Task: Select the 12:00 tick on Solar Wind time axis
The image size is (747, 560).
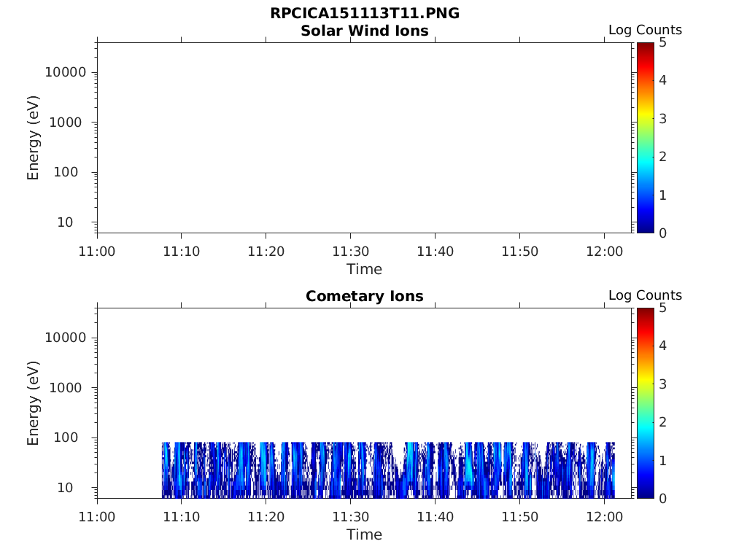Action: pyautogui.click(x=605, y=252)
